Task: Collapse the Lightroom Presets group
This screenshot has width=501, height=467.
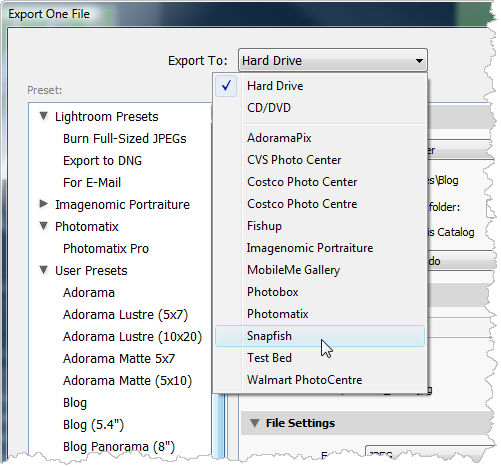Action: click(43, 116)
